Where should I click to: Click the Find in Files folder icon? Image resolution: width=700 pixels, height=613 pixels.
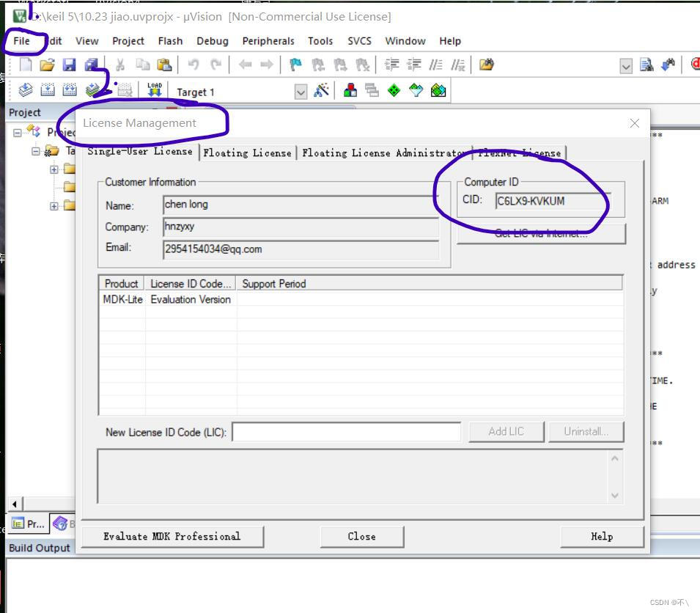(487, 65)
